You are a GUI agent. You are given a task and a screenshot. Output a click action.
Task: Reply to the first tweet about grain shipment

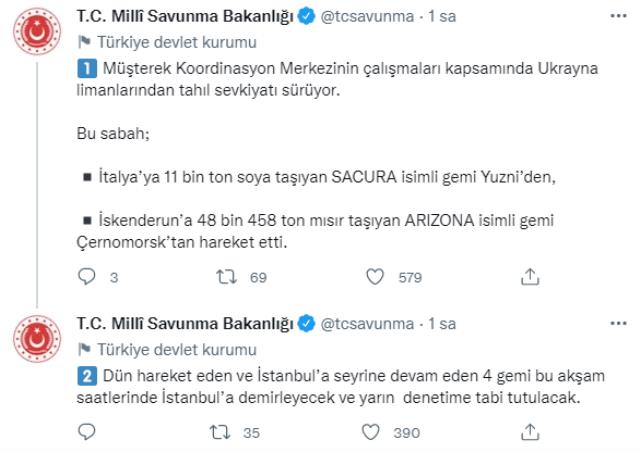[87, 277]
